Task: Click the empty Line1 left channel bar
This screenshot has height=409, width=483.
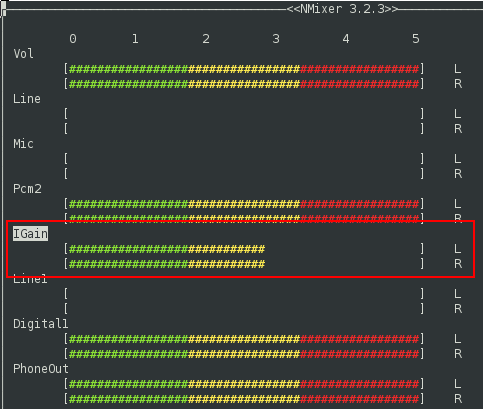Action: click(244, 294)
